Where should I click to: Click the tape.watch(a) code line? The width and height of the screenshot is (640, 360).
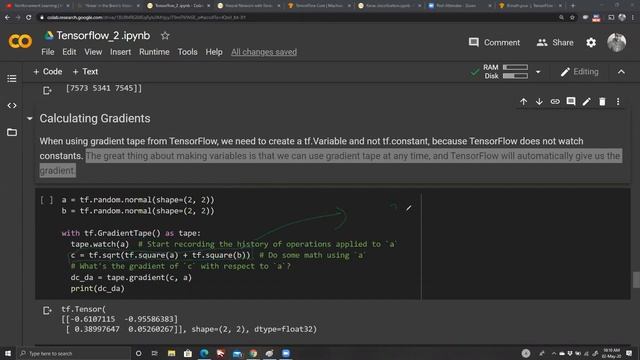(x=100, y=244)
